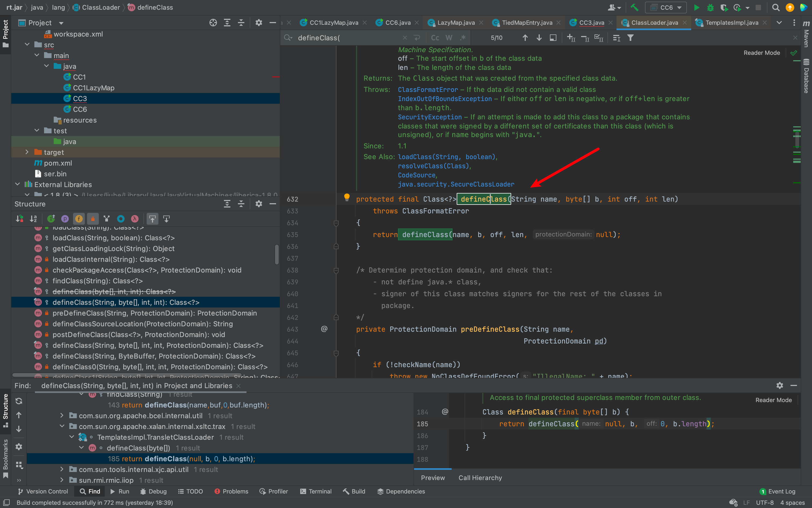Image resolution: width=812 pixels, height=508 pixels.
Task: Sort Structure alphabetically icon
Action: pos(33,219)
